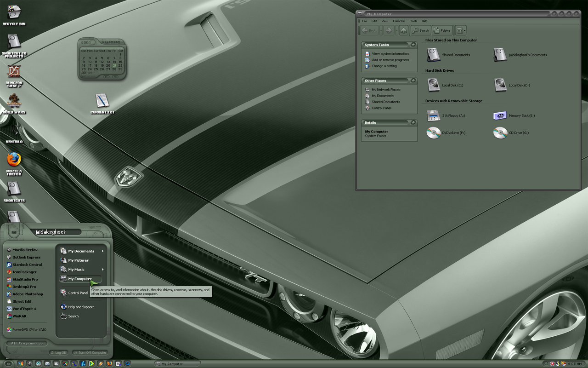This screenshot has width=588, height=368.
Task: Select Local Disk (D:) drive
Action: tap(512, 85)
